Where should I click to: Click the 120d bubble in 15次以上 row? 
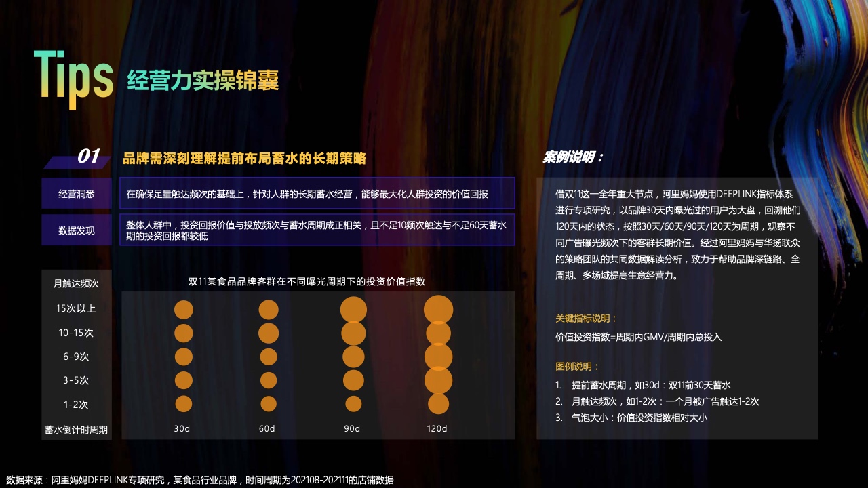tap(438, 310)
